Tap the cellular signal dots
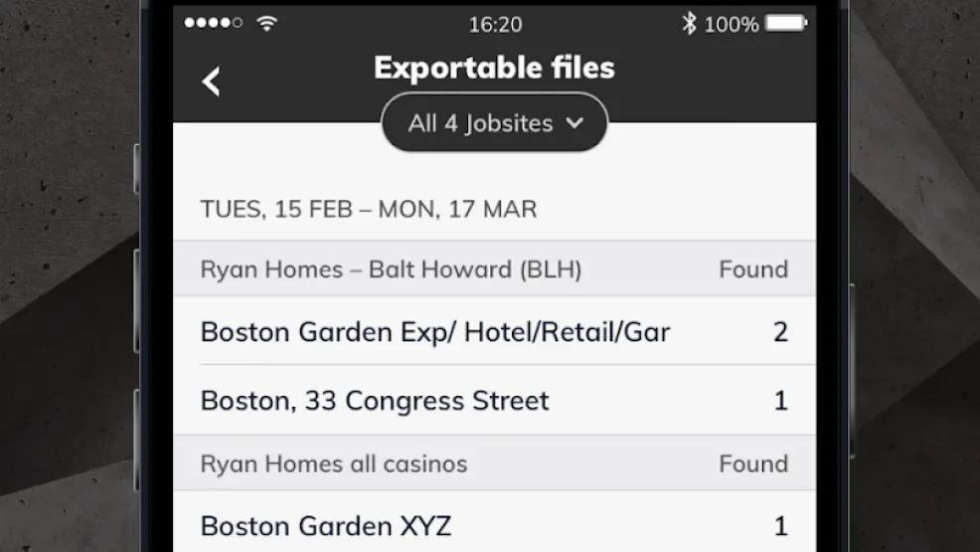Viewport: 980px width, 552px height. 213,23
